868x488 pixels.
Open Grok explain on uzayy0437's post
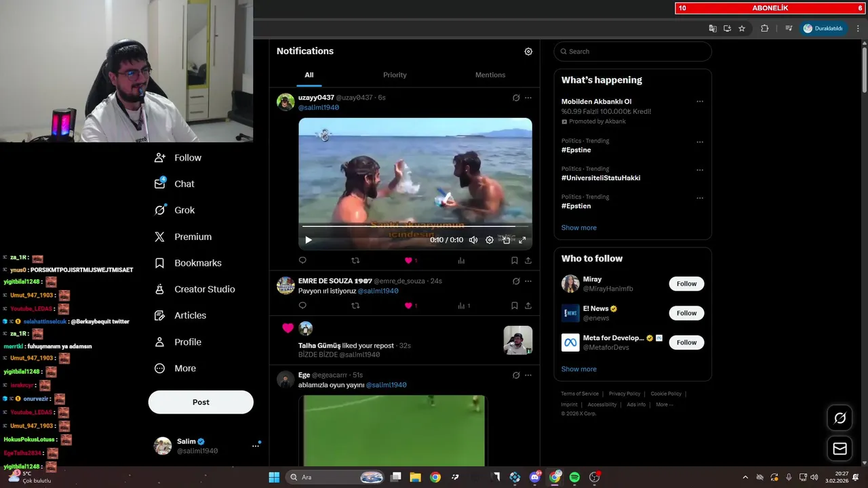click(x=516, y=98)
